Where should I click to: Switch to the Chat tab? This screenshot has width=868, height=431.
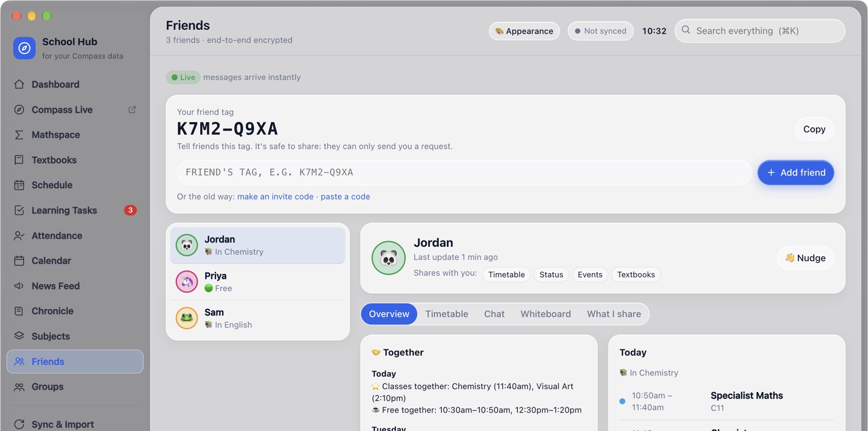tap(494, 314)
